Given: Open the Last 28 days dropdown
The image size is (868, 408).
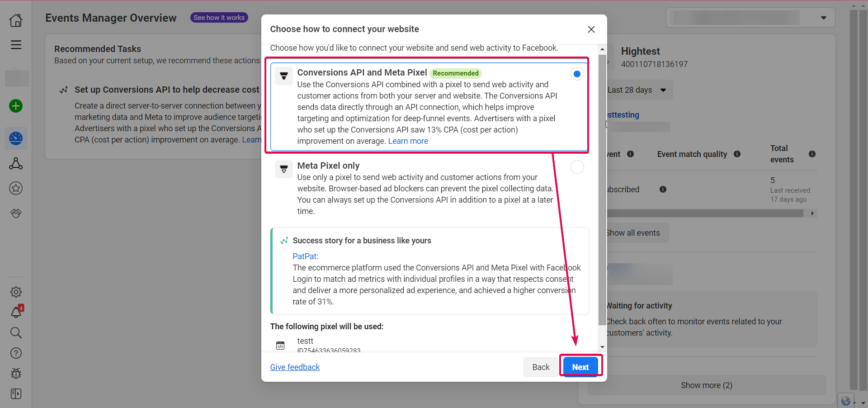Looking at the screenshot, I should point(637,90).
